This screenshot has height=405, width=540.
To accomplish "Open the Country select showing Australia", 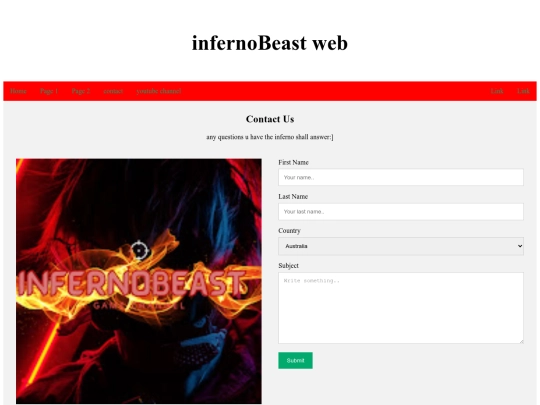I will [401, 246].
